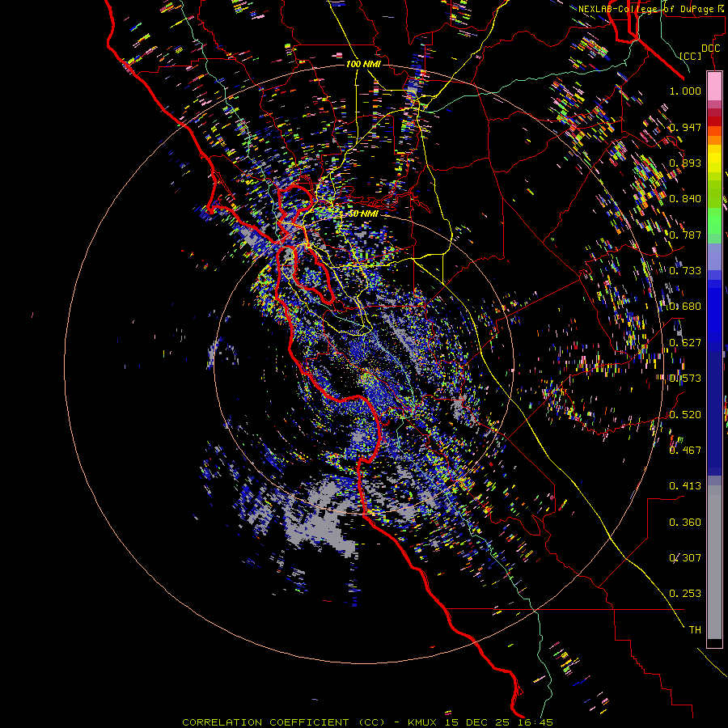Click the 100 NMI range ring label
728x728 pixels.
[x=363, y=64]
